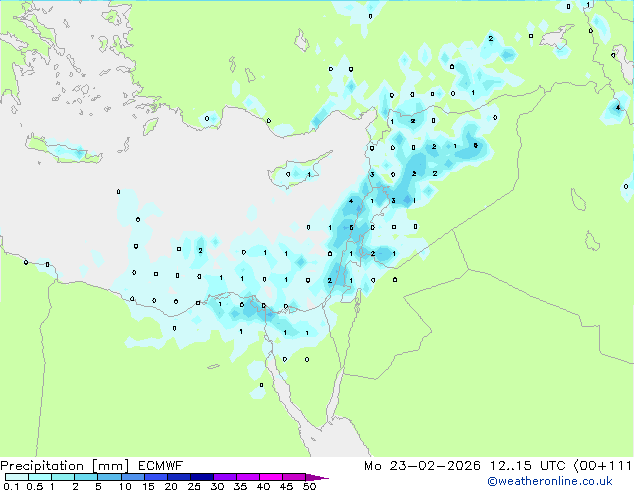Select the 2–5 mm legend color box
Viewport: 634px width, 490px height.
[86, 477]
